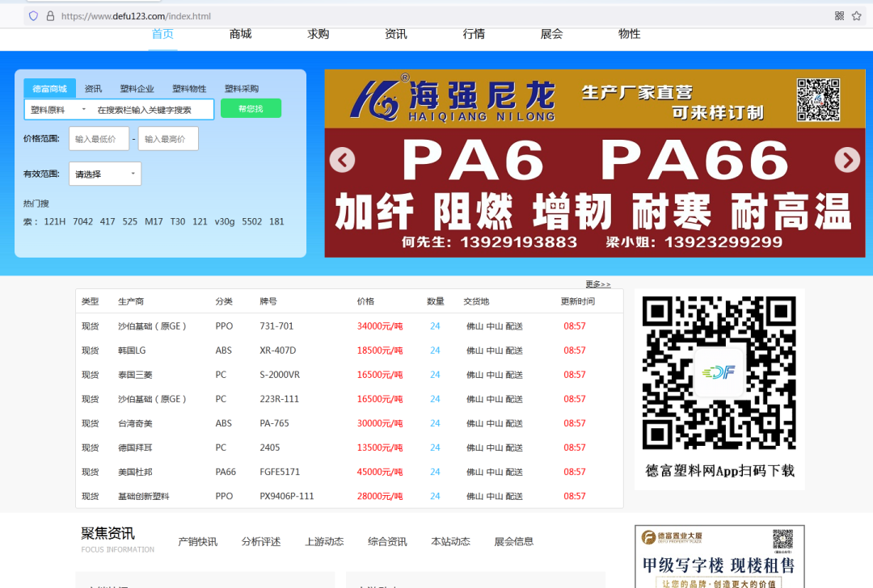The width and height of the screenshot is (873, 588).
Task: Click hot search term 121H
Action: pos(55,221)
